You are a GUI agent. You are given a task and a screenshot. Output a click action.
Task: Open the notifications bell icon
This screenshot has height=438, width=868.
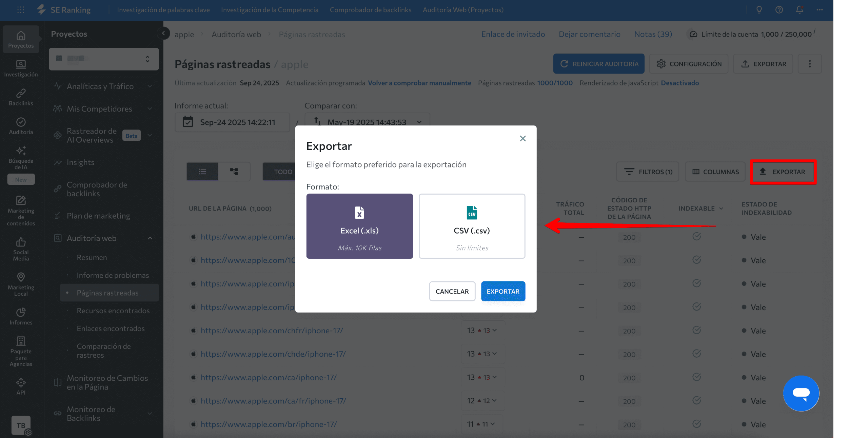[x=800, y=10]
